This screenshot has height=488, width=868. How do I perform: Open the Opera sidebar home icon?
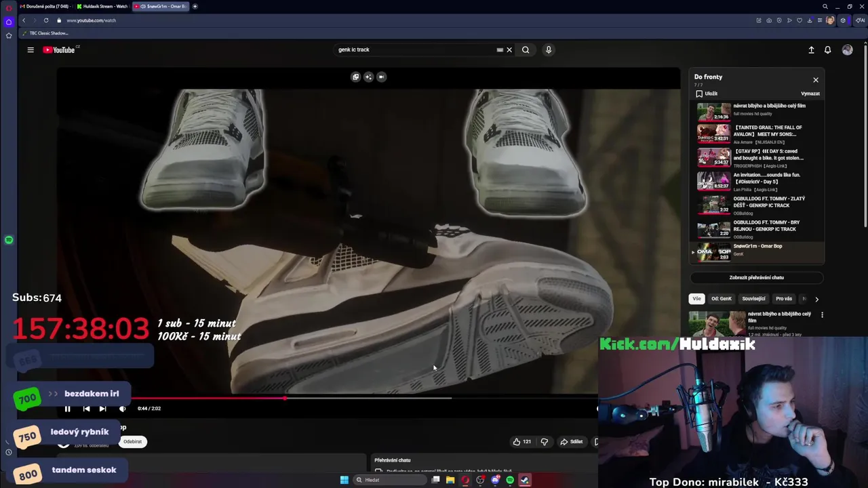9,22
